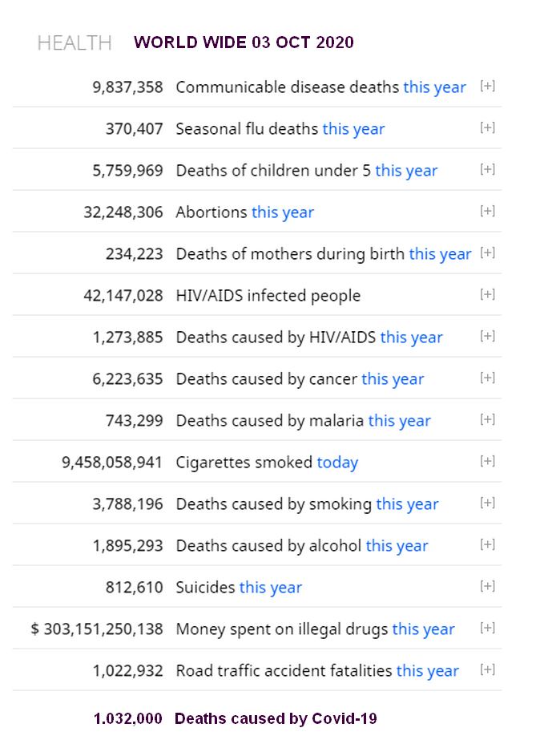Click the Deaths caused by Covid-19 label

coord(276,718)
